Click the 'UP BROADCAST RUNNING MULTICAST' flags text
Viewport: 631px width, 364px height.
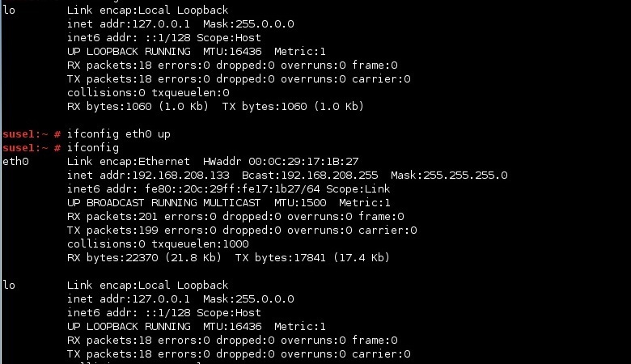[x=163, y=203]
